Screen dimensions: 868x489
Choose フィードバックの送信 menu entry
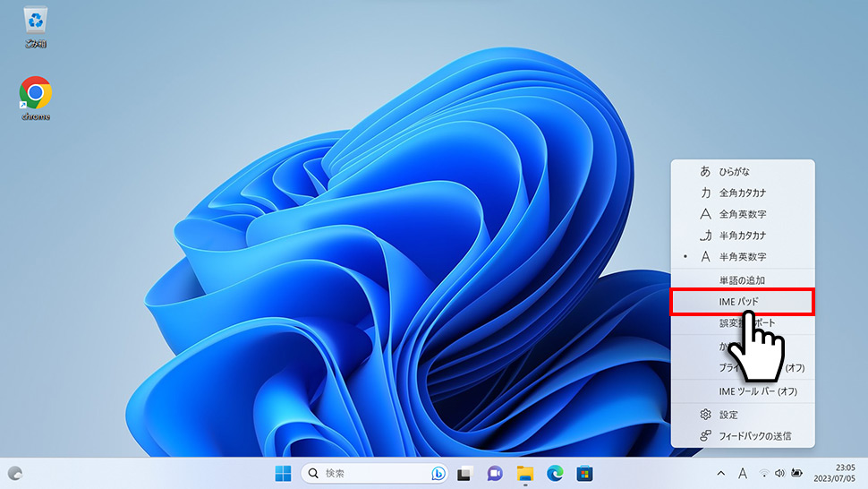(x=743, y=436)
